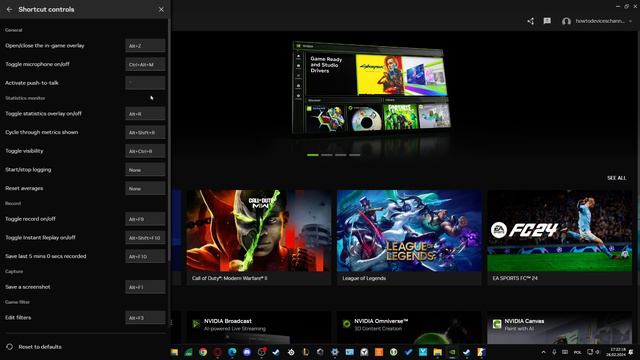Open the notification center icon
The height and width of the screenshot is (360, 640).
point(631,352)
